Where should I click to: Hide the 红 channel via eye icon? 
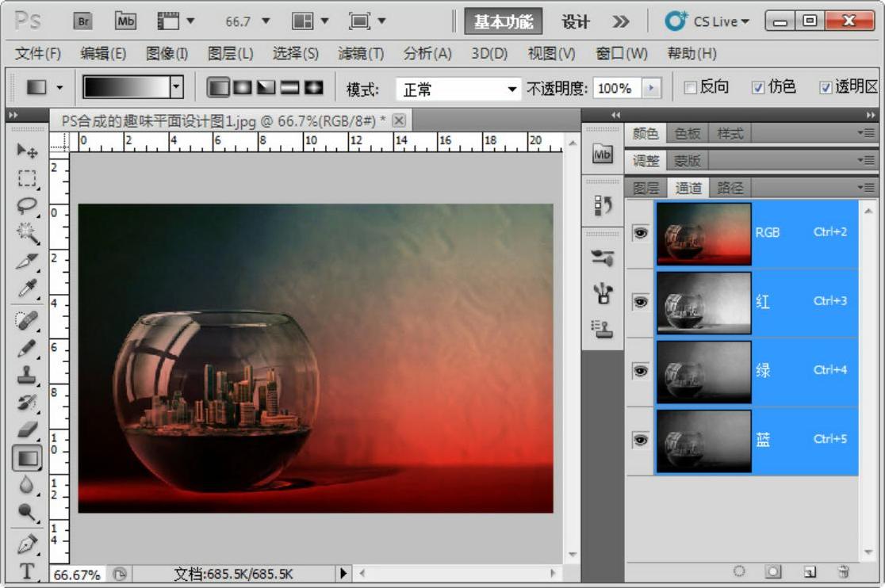[x=640, y=302]
